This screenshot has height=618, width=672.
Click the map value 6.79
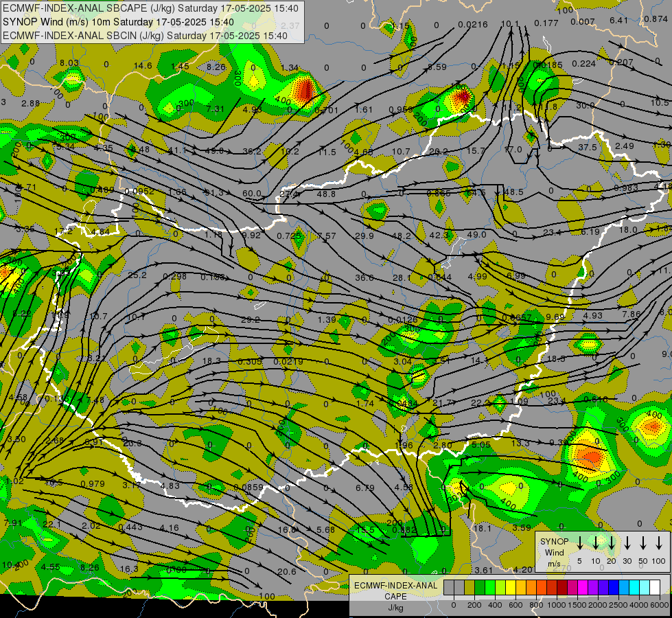pyautogui.click(x=365, y=488)
